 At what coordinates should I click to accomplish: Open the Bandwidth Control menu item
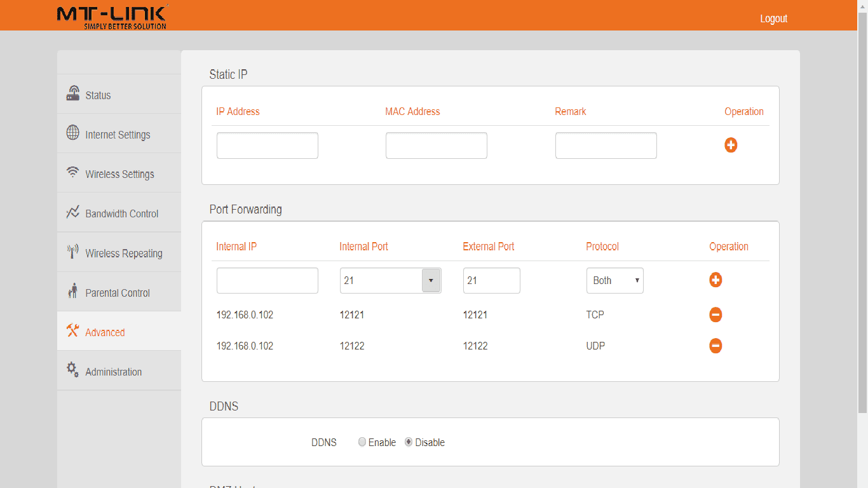(119, 213)
